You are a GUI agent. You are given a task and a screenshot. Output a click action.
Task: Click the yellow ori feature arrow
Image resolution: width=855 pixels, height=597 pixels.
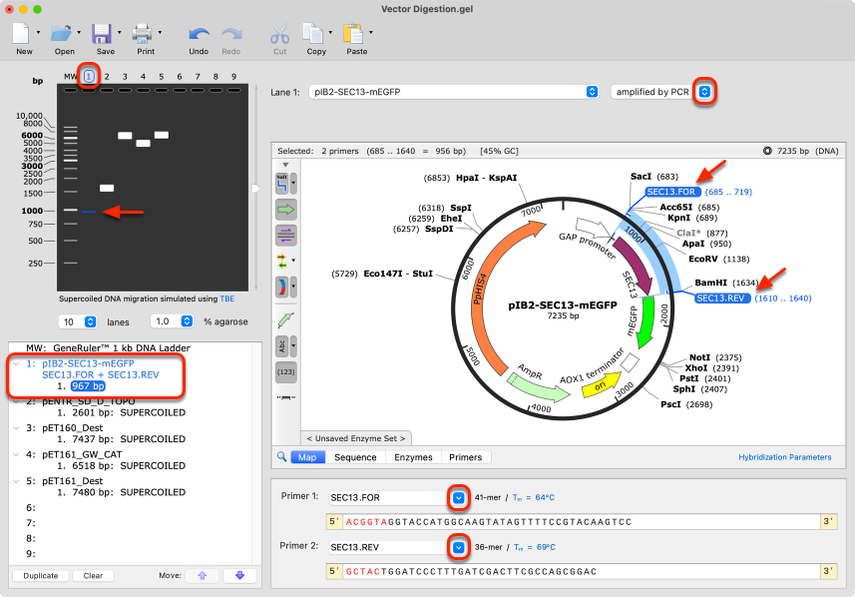(x=601, y=384)
